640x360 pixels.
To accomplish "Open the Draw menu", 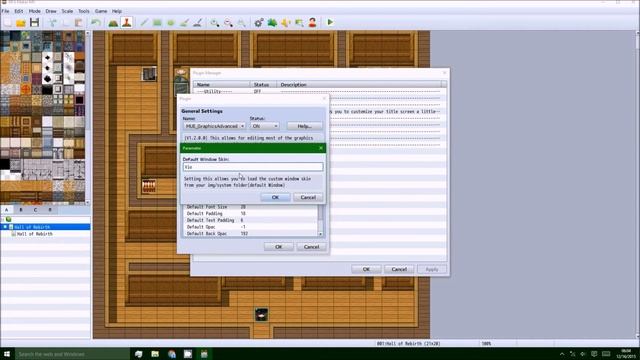I will coord(51,11).
